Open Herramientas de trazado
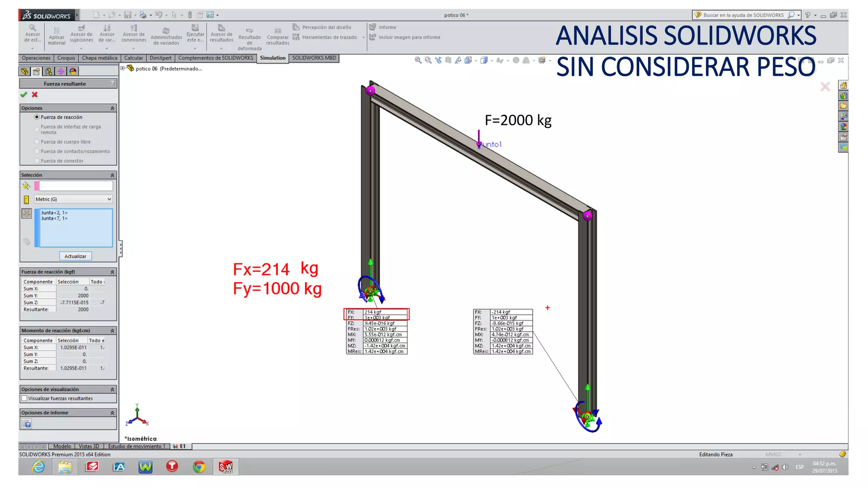 coord(325,37)
